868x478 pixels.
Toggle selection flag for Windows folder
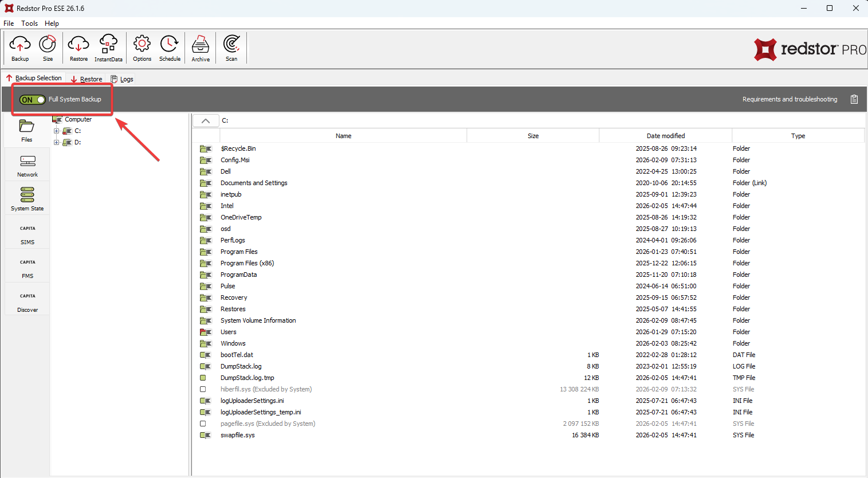(205, 343)
